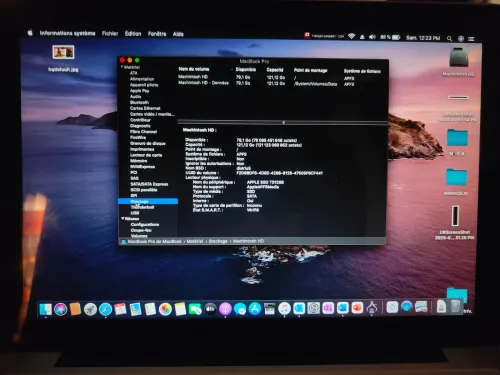The height and width of the screenshot is (375, 500).
Task: Select Cartes vidéo / moniteurs item
Action: 152,114
